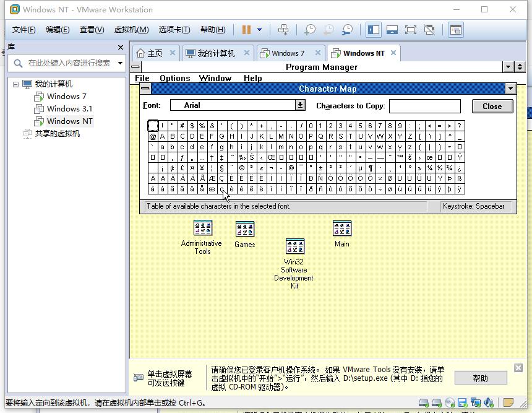Select the Games program group icon
This screenshot has width=532, height=413.
click(x=244, y=229)
